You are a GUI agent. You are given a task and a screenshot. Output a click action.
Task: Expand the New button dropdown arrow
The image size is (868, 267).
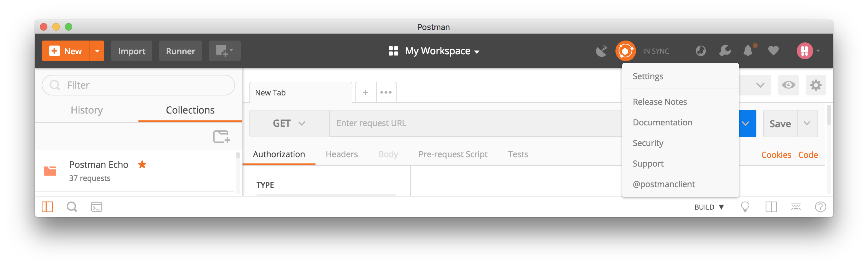[97, 51]
